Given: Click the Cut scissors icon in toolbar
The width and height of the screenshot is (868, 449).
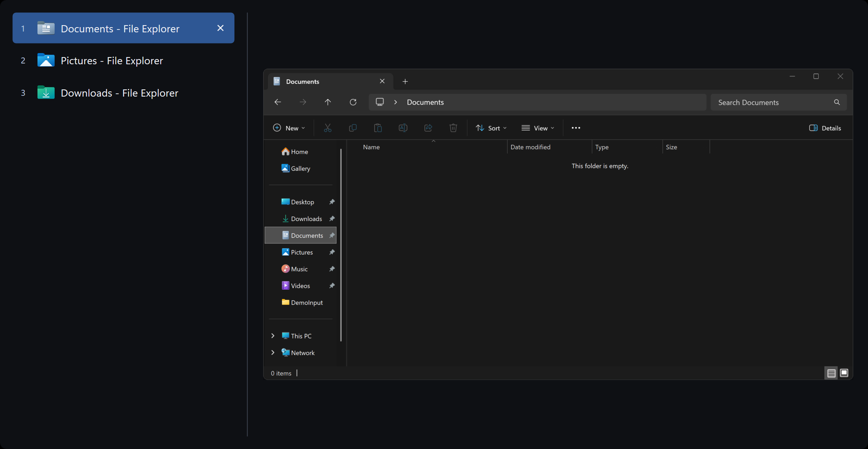Looking at the screenshot, I should pos(327,128).
